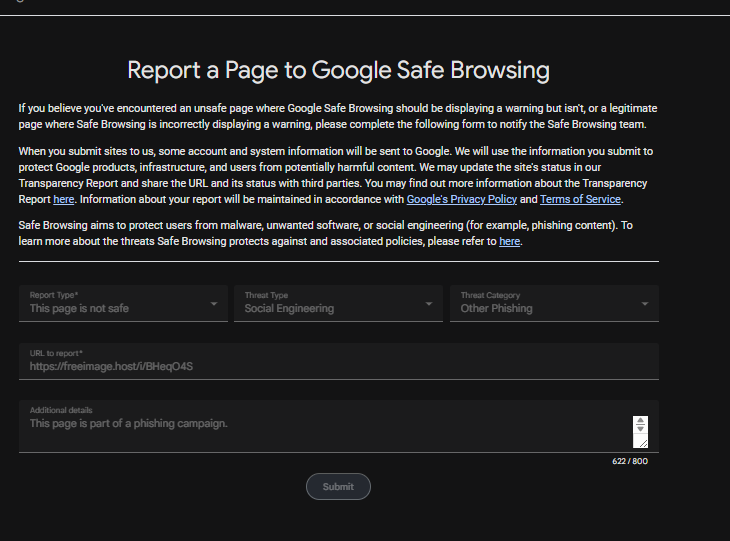Click the Submit button
The image size is (730, 541).
(x=338, y=487)
